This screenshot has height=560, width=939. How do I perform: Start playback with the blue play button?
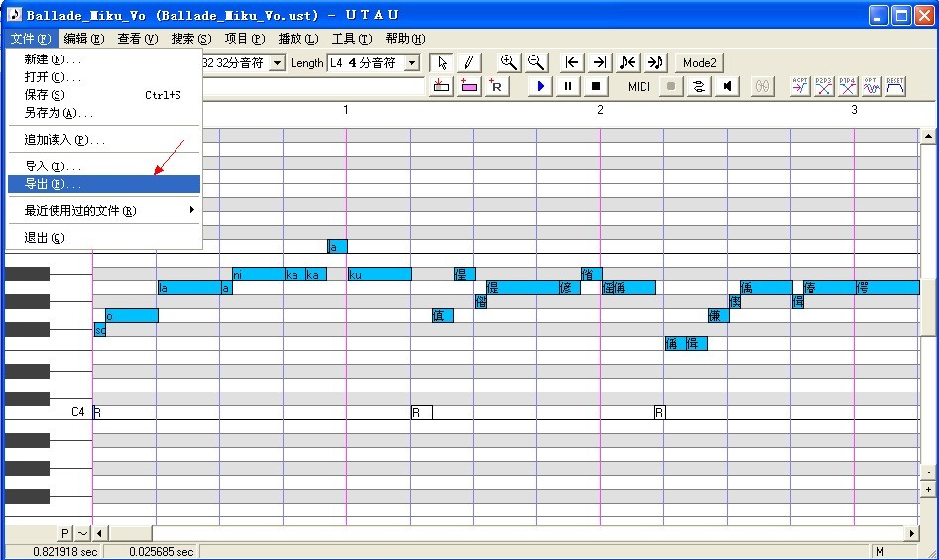540,87
